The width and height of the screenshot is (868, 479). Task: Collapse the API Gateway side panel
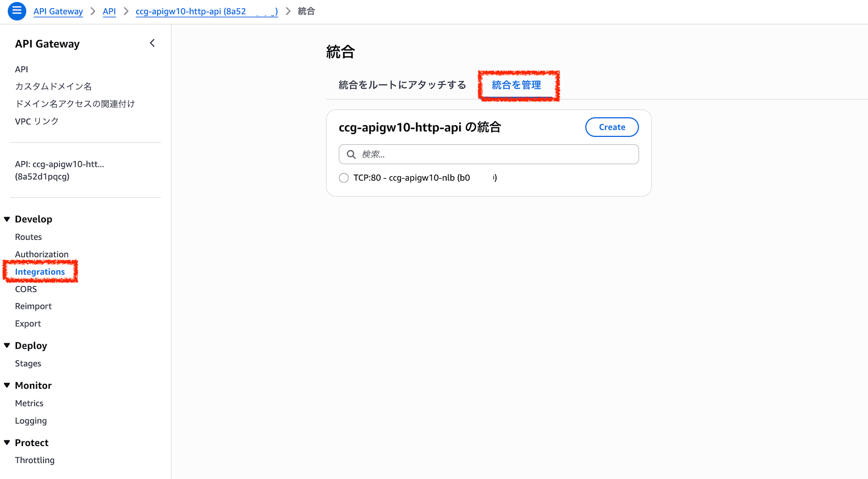coord(152,43)
